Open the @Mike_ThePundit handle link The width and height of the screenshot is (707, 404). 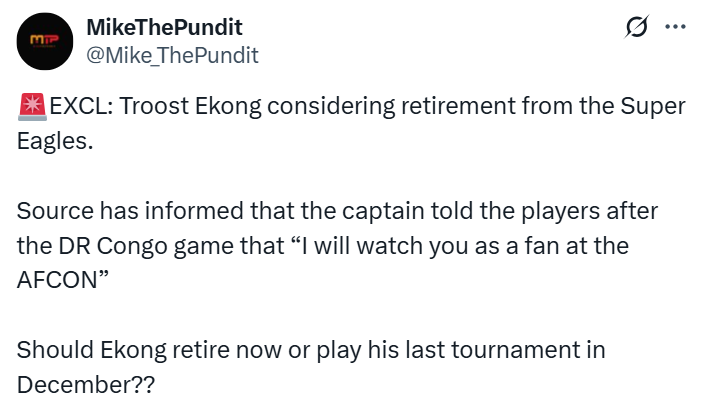click(x=173, y=55)
